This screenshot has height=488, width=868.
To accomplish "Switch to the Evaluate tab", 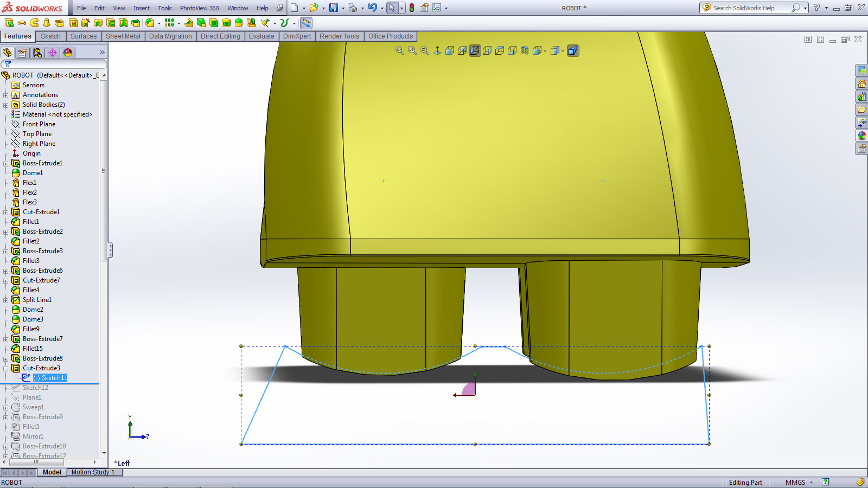I will click(261, 36).
